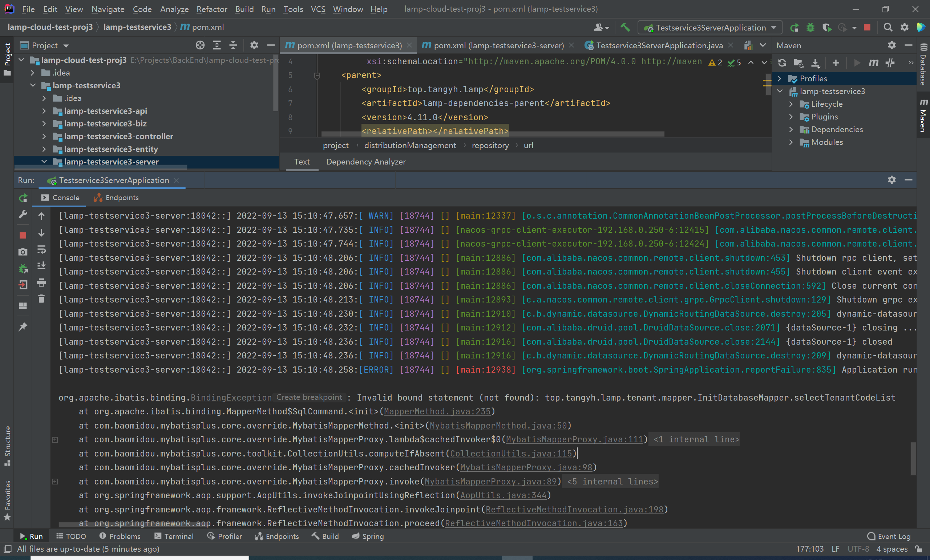The image size is (930, 560).
Task: Expand the Profiles node in Maven panel
Action: [779, 78]
